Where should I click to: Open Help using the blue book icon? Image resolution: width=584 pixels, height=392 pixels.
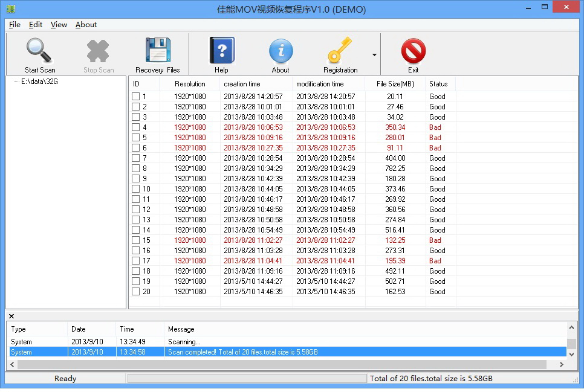point(222,51)
